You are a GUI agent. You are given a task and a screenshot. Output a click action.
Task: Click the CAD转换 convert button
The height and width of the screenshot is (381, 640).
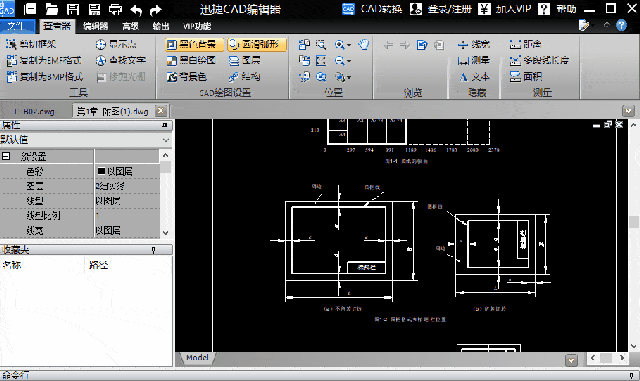pos(372,9)
